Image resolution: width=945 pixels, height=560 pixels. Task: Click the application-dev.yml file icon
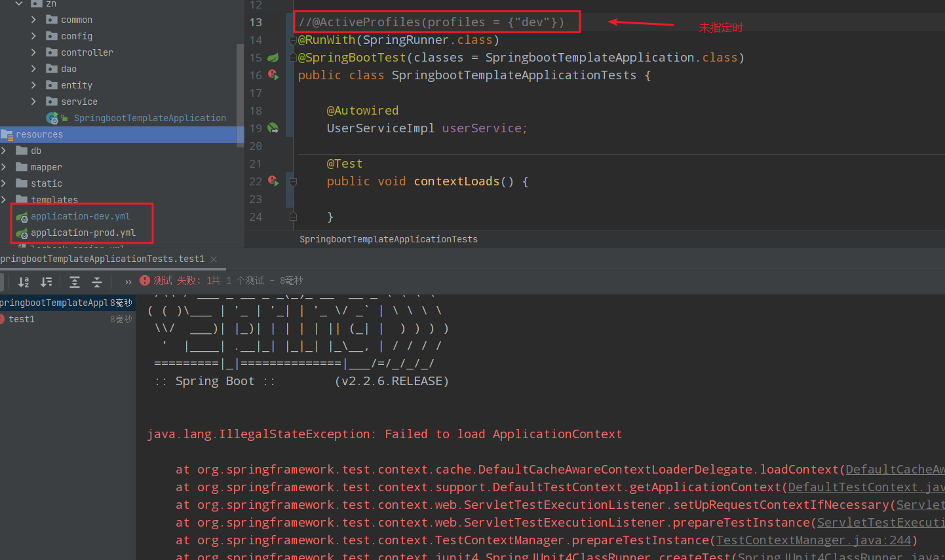[22, 217]
